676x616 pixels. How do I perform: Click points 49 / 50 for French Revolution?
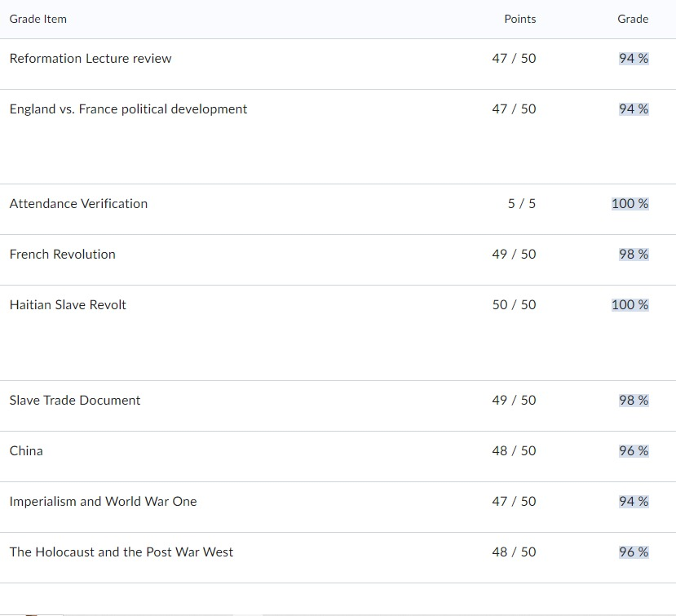pos(514,254)
